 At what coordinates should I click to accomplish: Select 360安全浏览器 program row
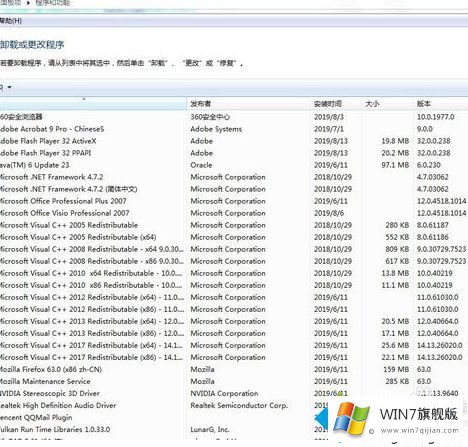click(x=21, y=117)
